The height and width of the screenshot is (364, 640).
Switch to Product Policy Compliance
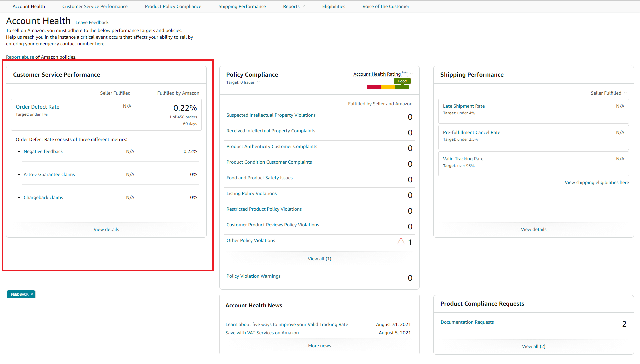[x=173, y=6]
